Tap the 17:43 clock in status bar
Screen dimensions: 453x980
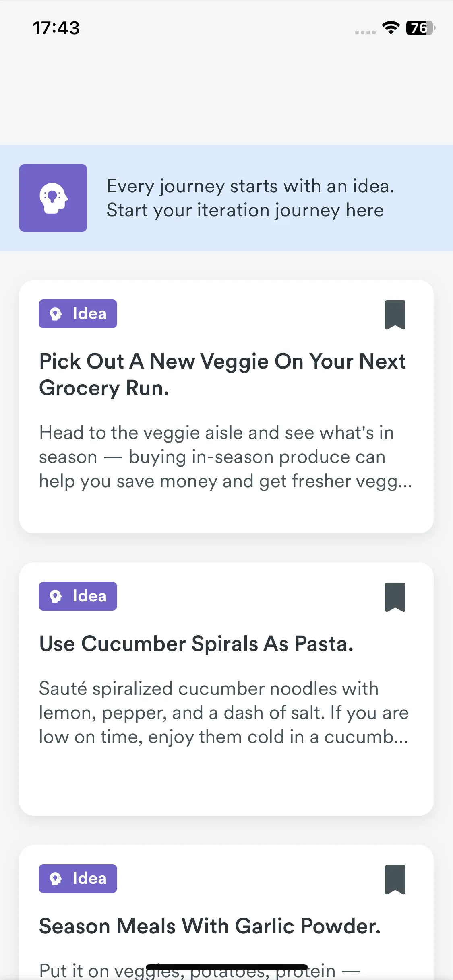(56, 28)
